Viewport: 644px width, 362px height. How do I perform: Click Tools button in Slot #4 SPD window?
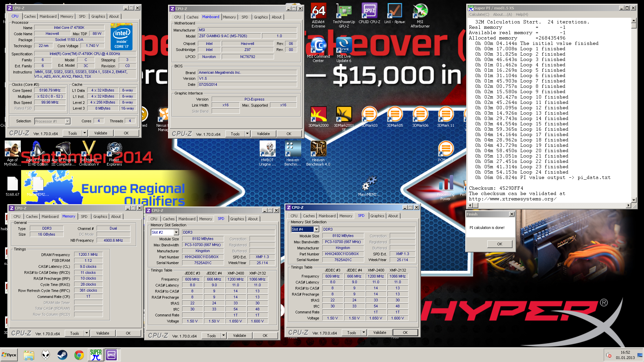click(x=352, y=333)
